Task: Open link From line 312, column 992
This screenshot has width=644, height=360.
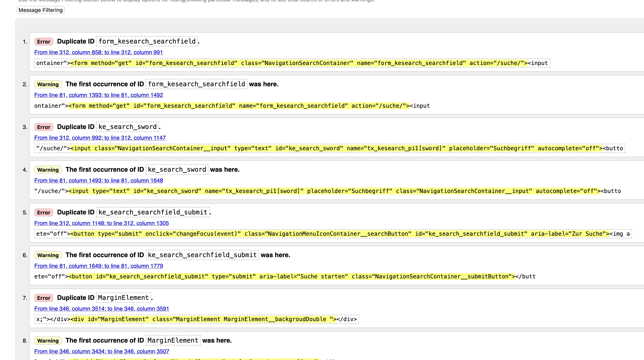Action: 100,138
